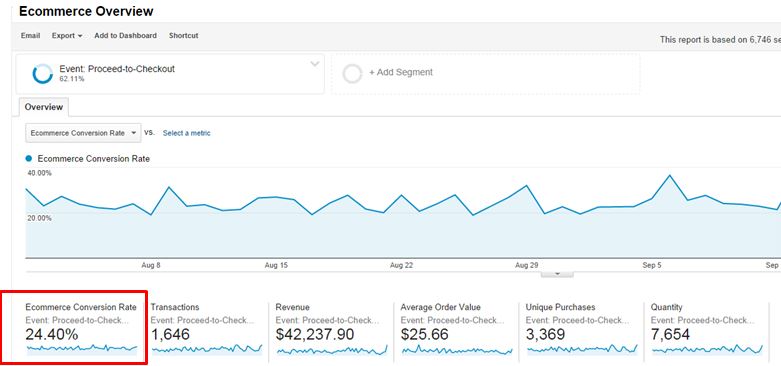
Task: Click the blue Ecommerce Conversion Rate legend dot
Action: pyautogui.click(x=28, y=158)
